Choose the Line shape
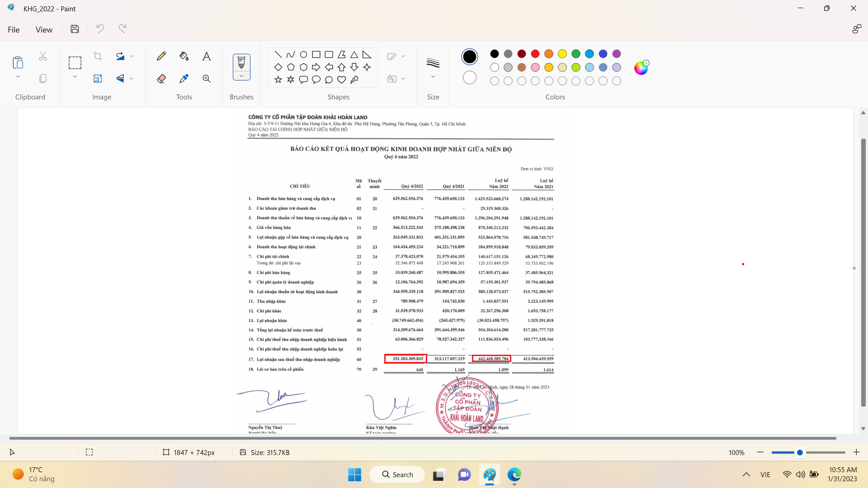The image size is (868, 488). (278, 55)
